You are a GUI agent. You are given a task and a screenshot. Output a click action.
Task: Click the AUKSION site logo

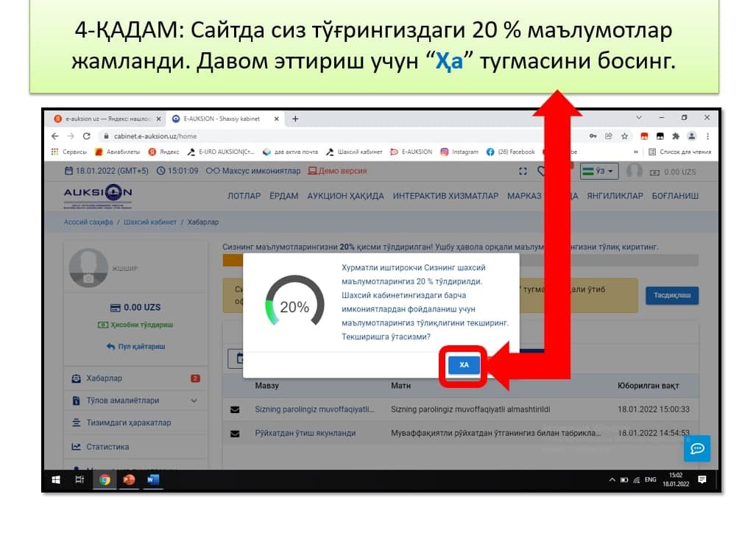[98, 196]
